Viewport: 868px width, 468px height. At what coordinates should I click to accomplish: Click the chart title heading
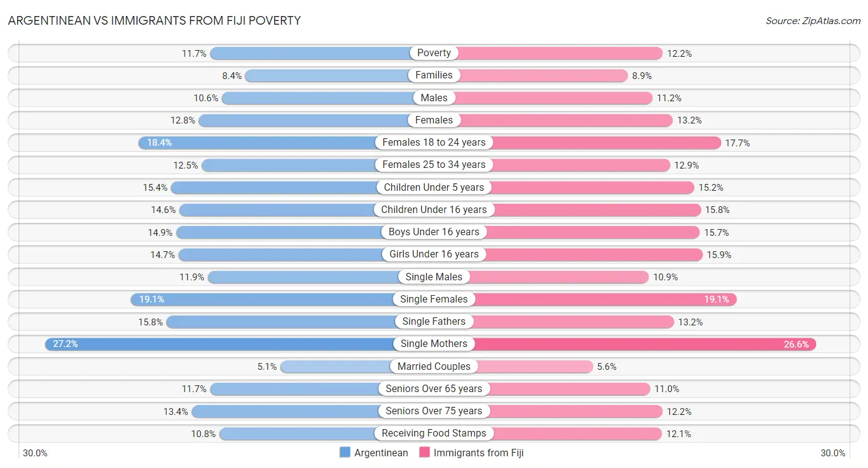(x=154, y=20)
